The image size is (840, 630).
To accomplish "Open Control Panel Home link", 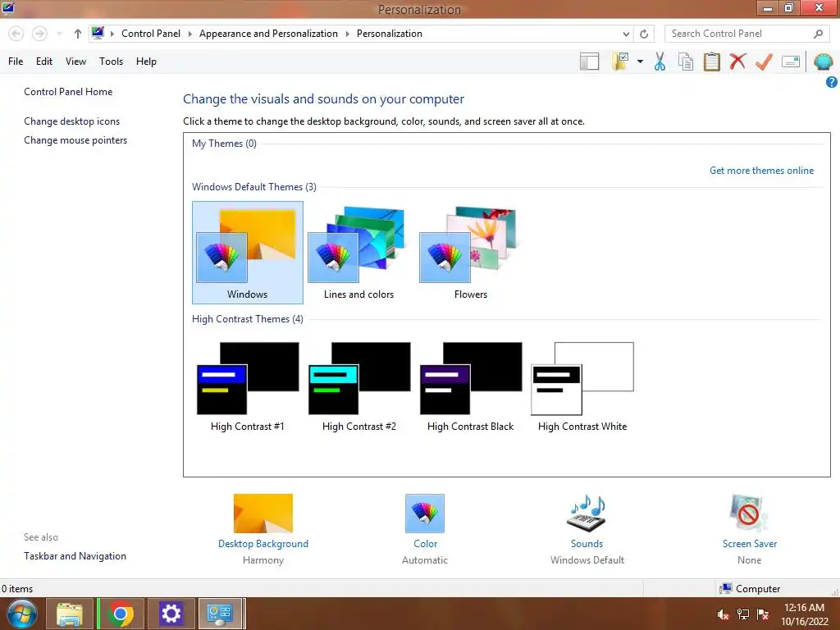I will (x=68, y=92).
